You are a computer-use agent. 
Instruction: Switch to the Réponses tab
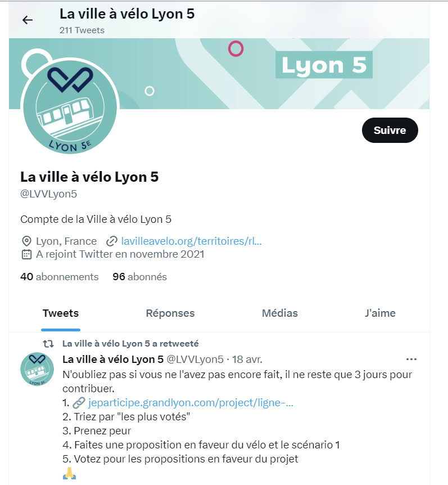(x=170, y=313)
